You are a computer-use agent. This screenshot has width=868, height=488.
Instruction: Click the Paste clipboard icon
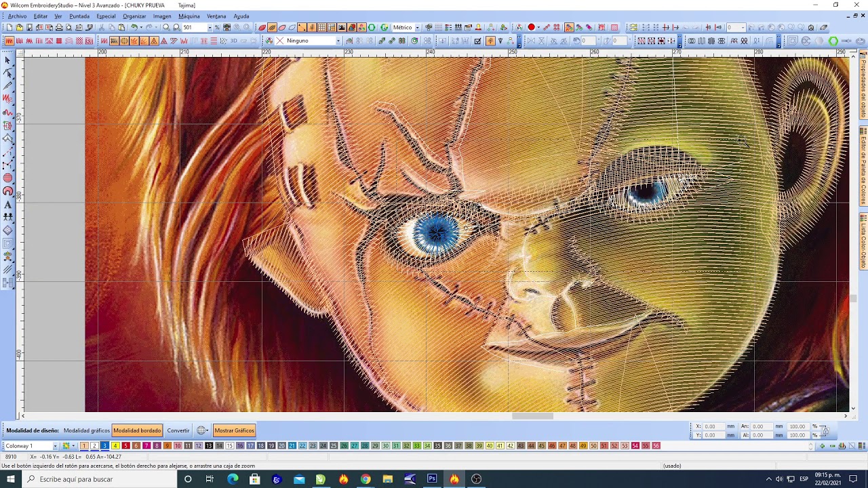(121, 27)
